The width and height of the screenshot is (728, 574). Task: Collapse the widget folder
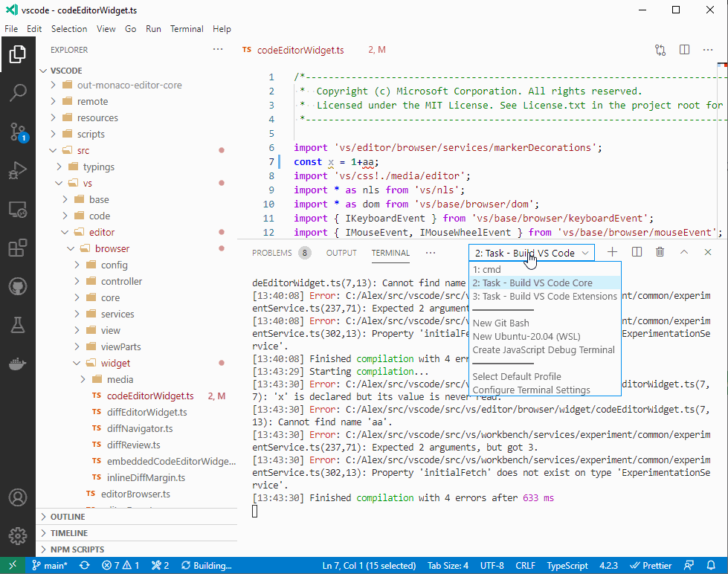77,363
